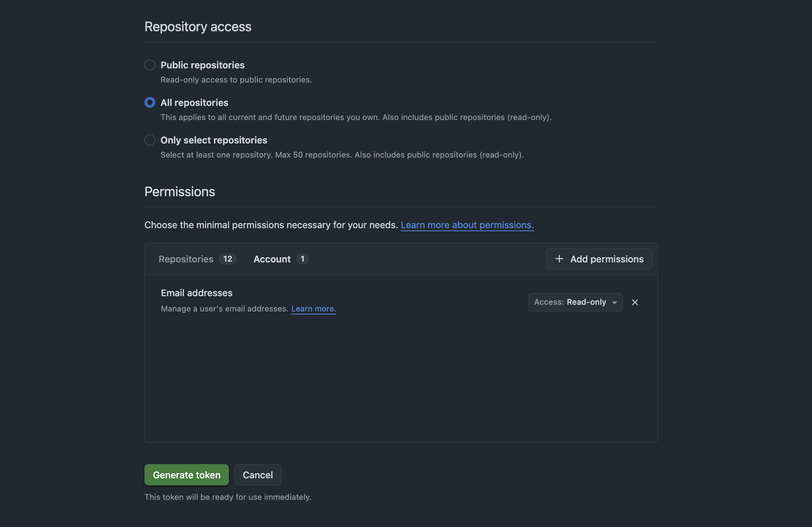Click the caret arrow in Access dropdown

point(614,303)
